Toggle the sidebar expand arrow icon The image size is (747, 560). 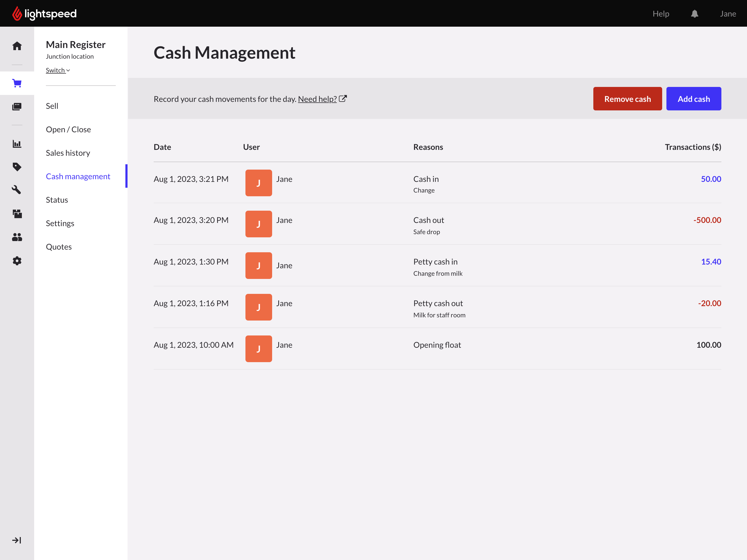(17, 540)
